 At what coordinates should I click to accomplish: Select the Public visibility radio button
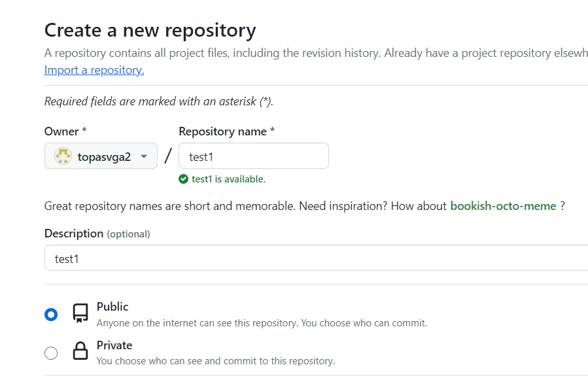tap(51, 315)
